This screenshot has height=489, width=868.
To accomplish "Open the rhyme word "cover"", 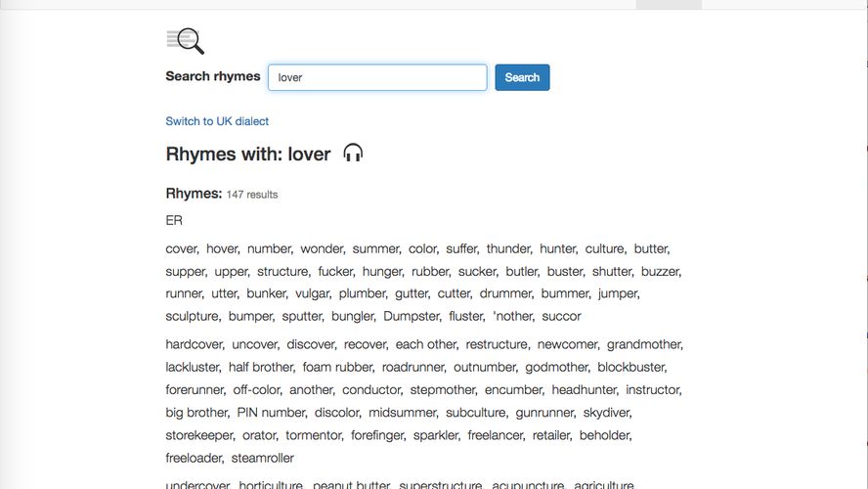I will point(181,249).
